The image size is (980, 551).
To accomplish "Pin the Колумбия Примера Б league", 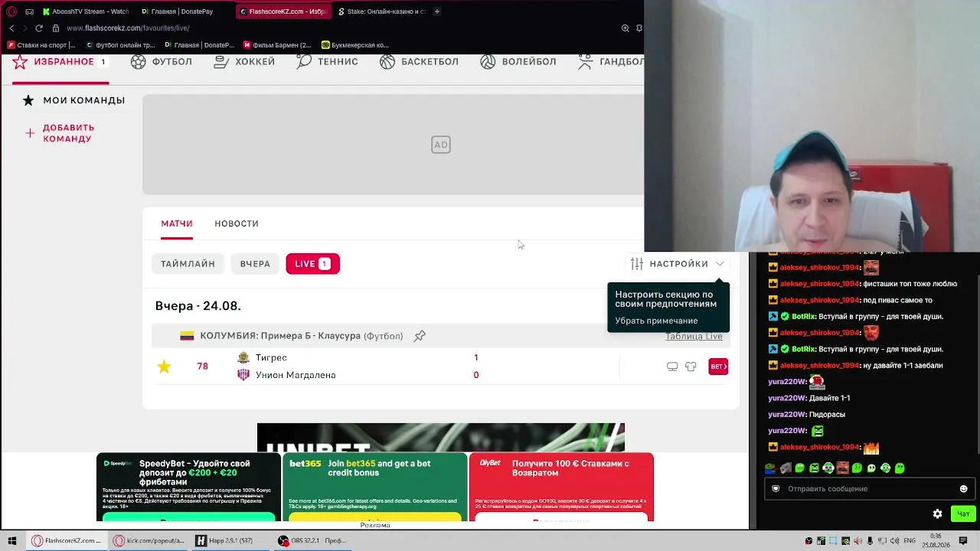I will [420, 336].
